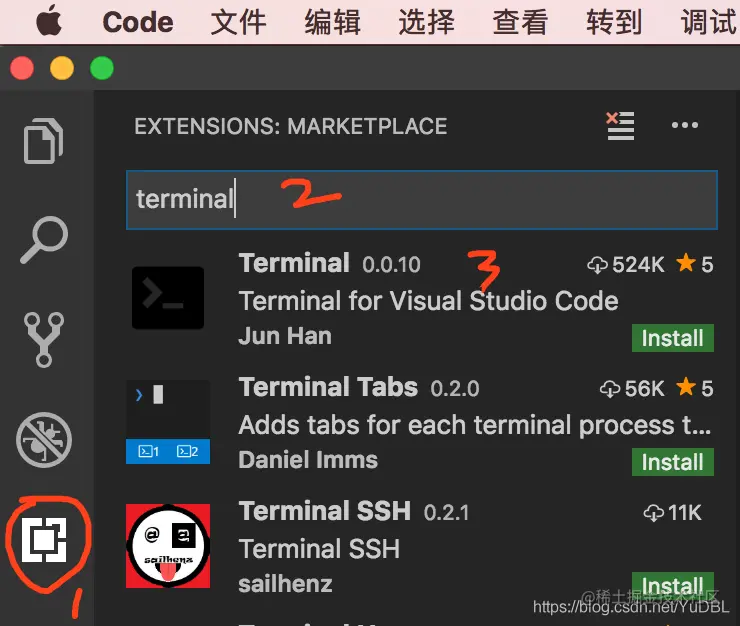740x626 pixels.
Task: Select the Terminal extension icon thumbnail
Action: [168, 298]
